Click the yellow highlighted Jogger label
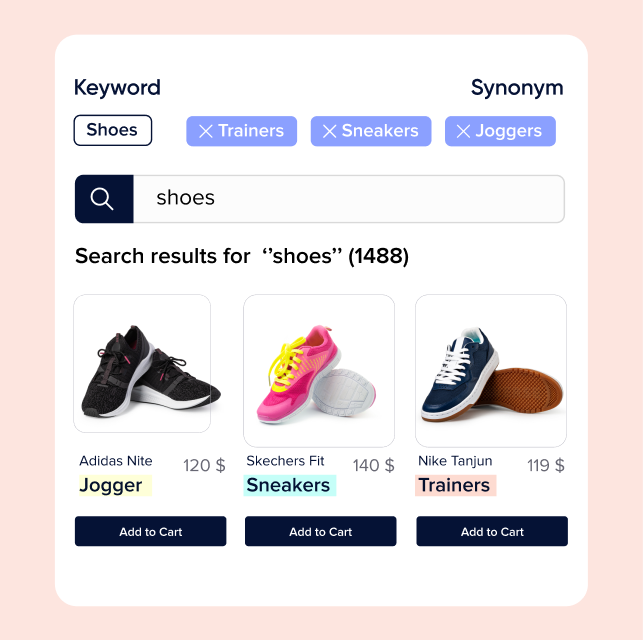Viewport: 643px width, 640px height. (115, 485)
